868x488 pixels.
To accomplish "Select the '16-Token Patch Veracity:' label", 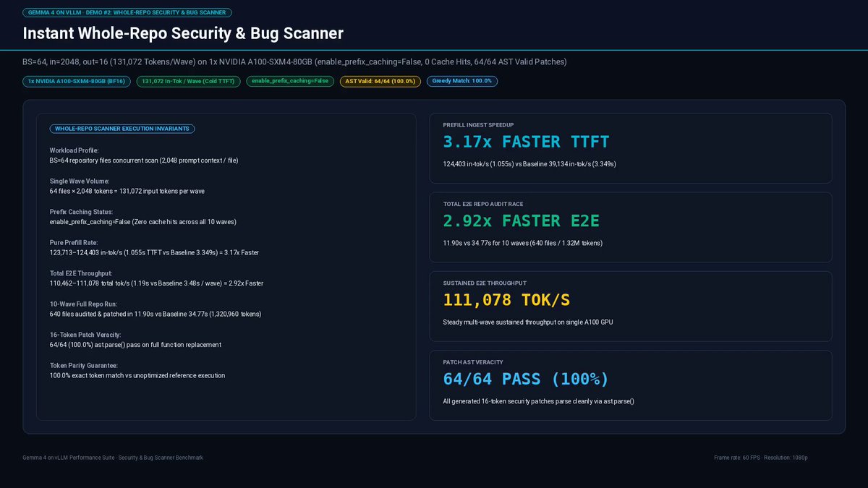I will pyautogui.click(x=85, y=335).
